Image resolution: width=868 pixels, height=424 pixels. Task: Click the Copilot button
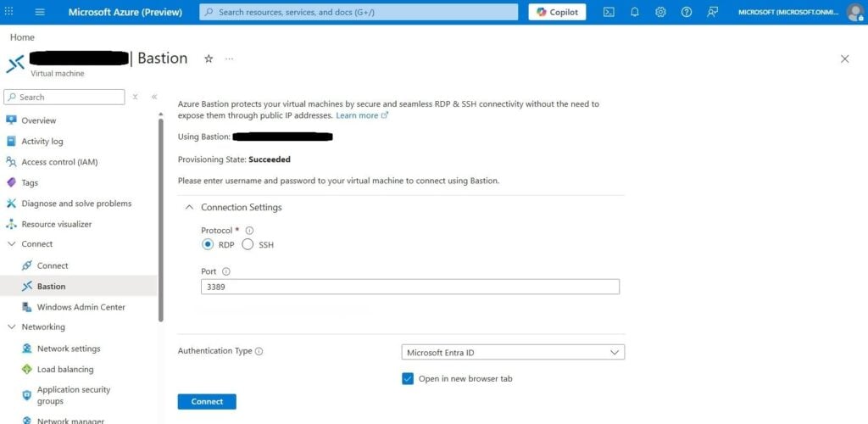[557, 12]
